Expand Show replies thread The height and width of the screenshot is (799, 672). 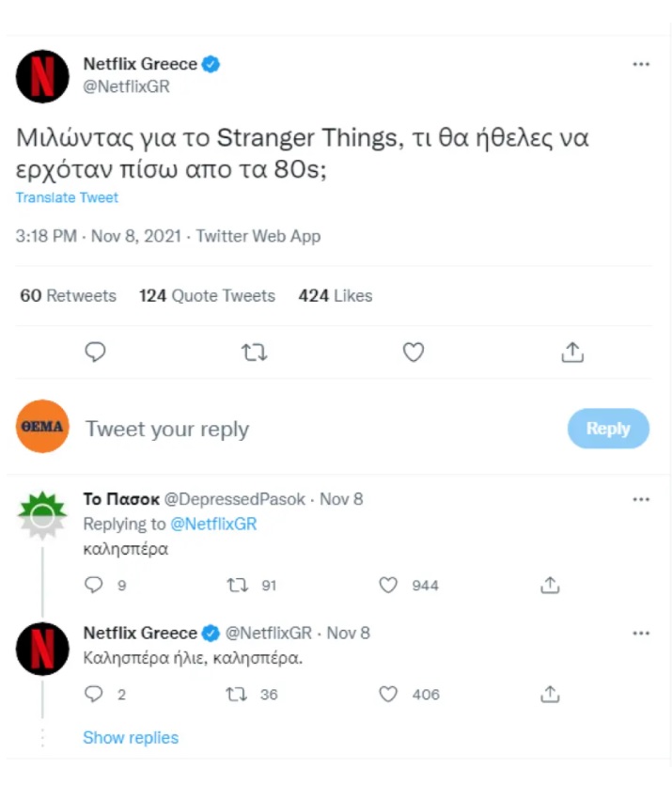[131, 738]
